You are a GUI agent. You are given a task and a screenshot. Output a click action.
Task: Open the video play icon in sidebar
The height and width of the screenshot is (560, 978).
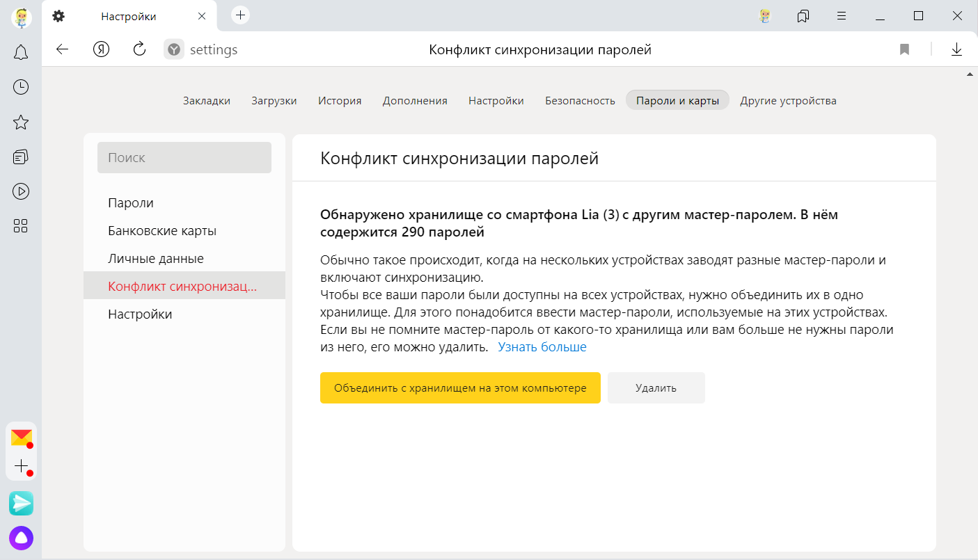click(x=21, y=191)
